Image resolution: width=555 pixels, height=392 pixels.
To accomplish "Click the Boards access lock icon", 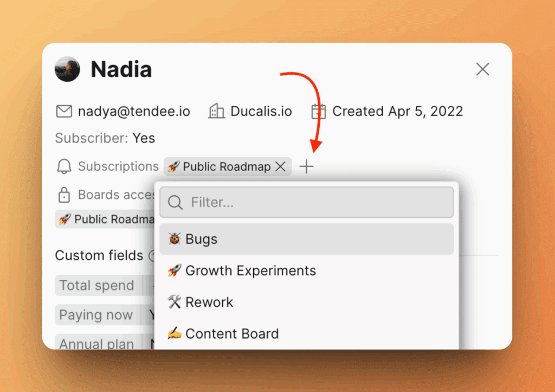I will click(64, 195).
